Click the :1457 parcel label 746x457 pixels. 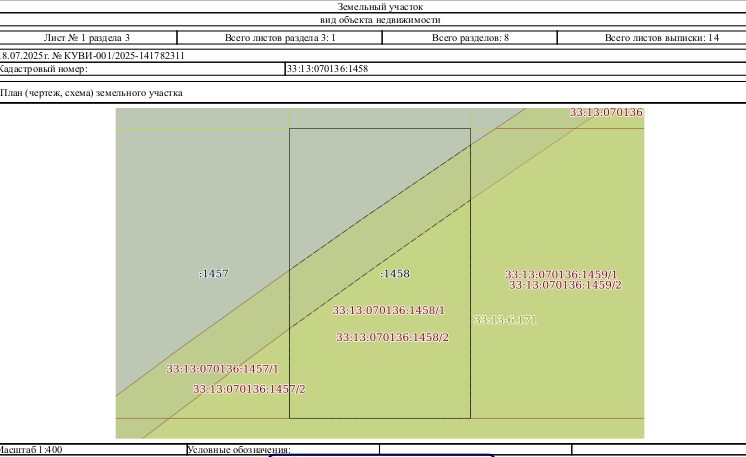point(214,273)
